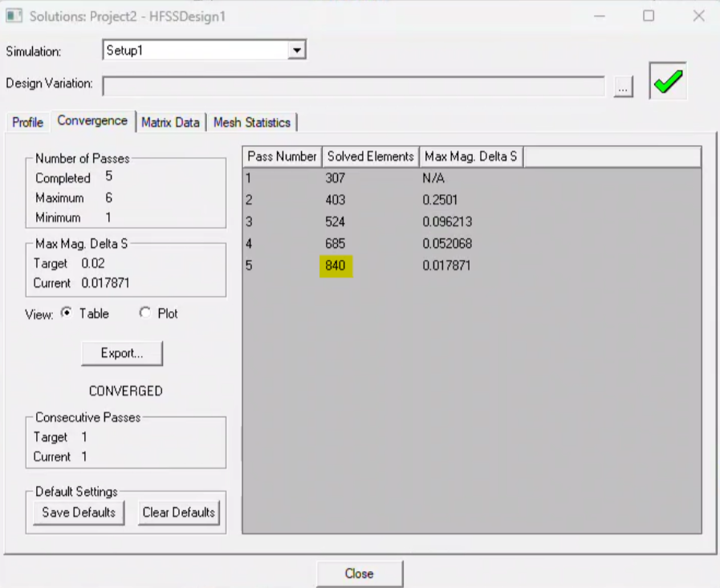Sort by Pass Number column header
The image size is (720, 588).
tap(282, 156)
